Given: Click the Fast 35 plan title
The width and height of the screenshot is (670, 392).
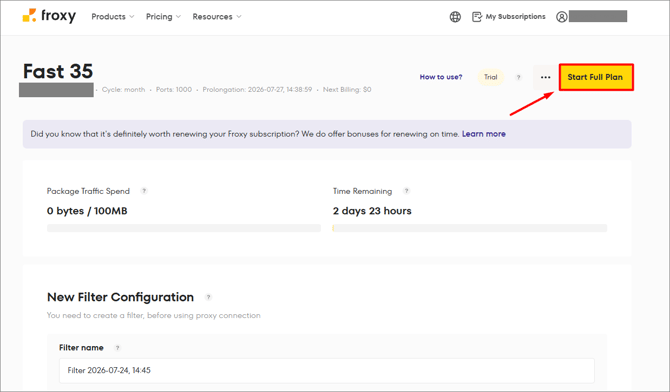Looking at the screenshot, I should coord(58,71).
